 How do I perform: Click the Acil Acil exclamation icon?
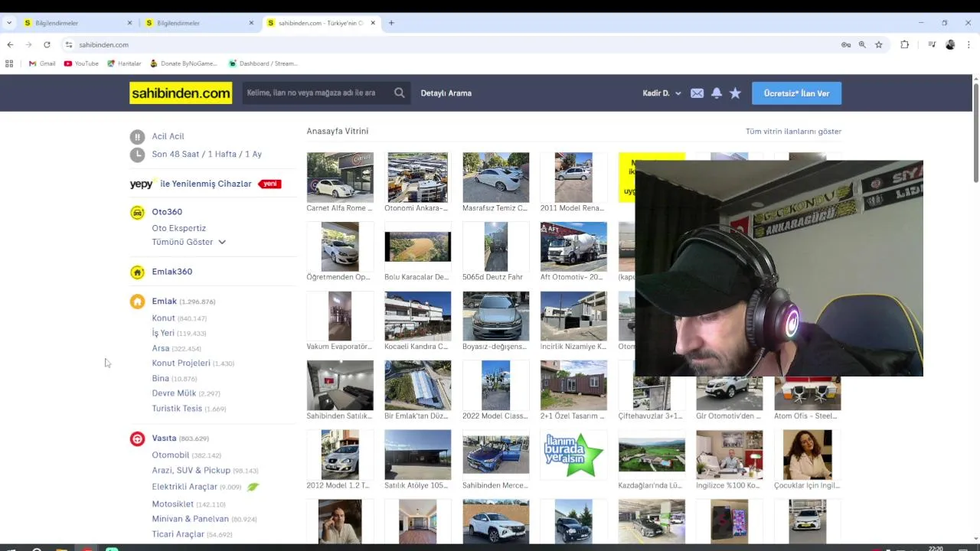pos(137,137)
